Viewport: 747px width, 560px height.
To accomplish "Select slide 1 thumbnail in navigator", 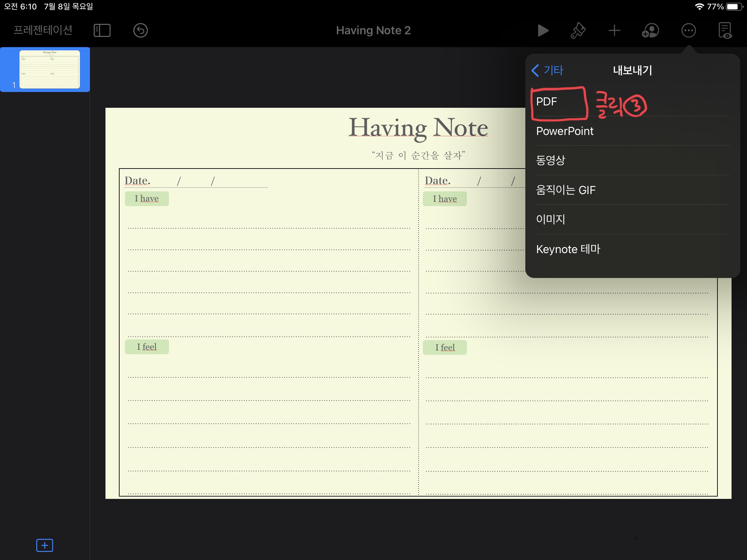I will (50, 69).
